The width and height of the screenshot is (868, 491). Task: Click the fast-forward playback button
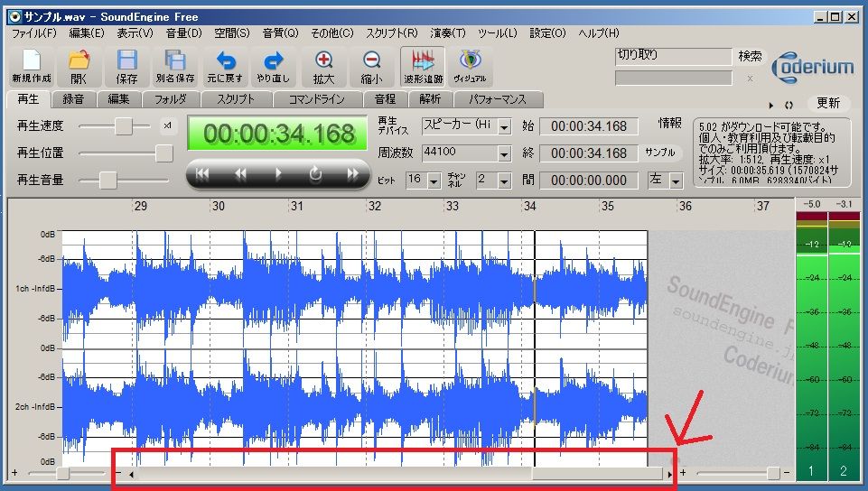click(352, 174)
